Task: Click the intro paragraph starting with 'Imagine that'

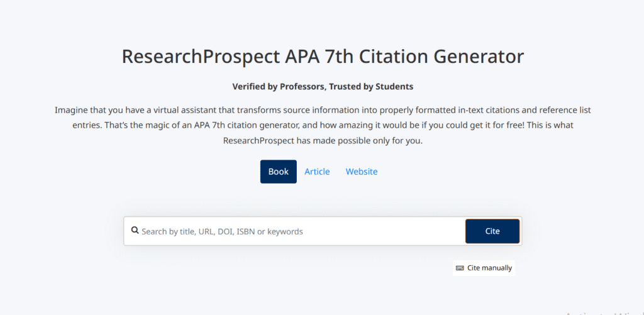Action: [x=322, y=110]
